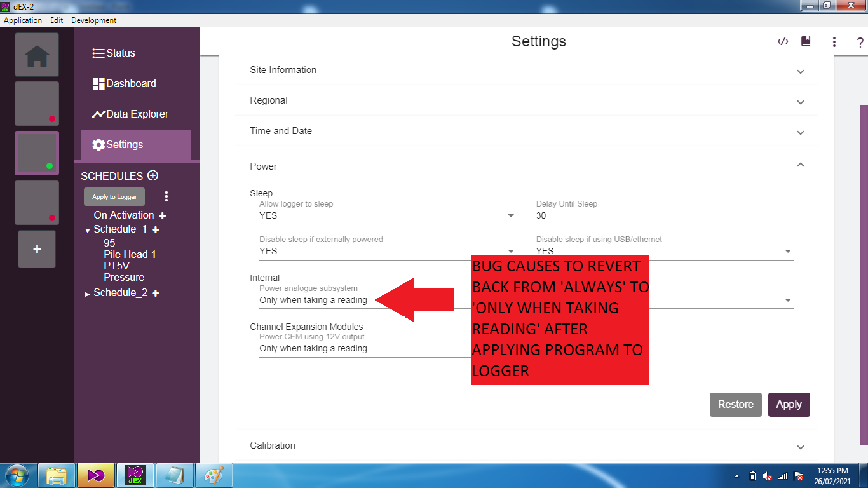Open Allow logger to sleep dropdown
Viewport: 868px width, 488px height.
(x=387, y=216)
